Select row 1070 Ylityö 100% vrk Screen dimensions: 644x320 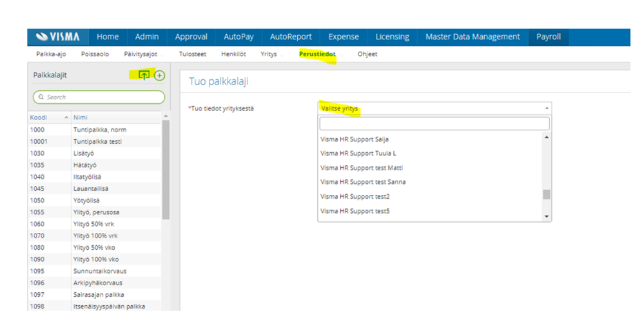[x=95, y=236]
